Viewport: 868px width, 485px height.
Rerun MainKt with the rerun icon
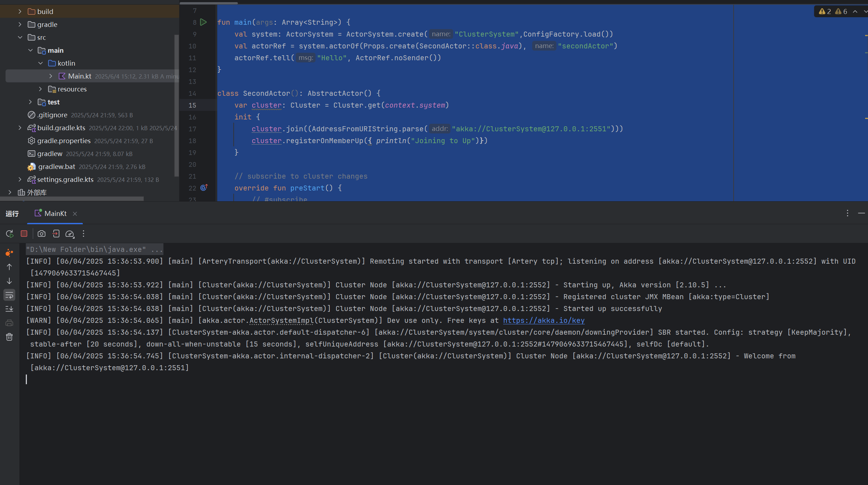(10, 234)
